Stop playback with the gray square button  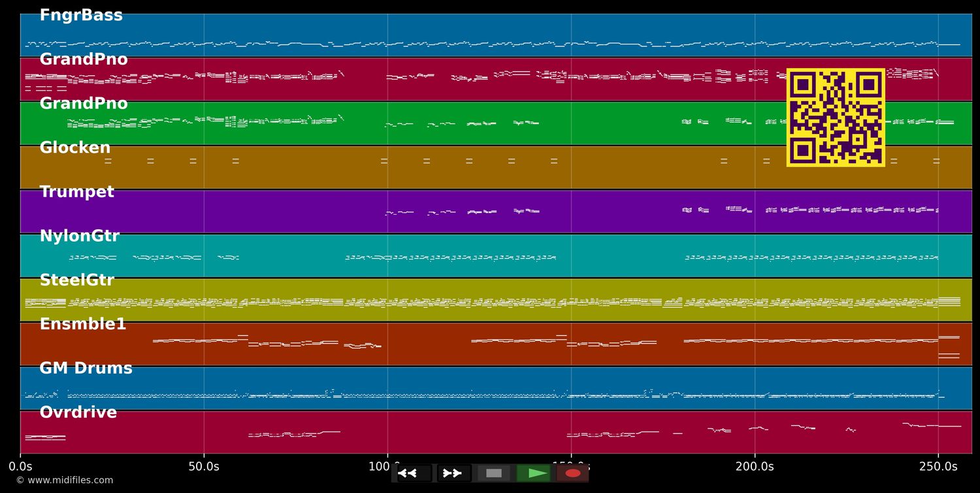494,473
